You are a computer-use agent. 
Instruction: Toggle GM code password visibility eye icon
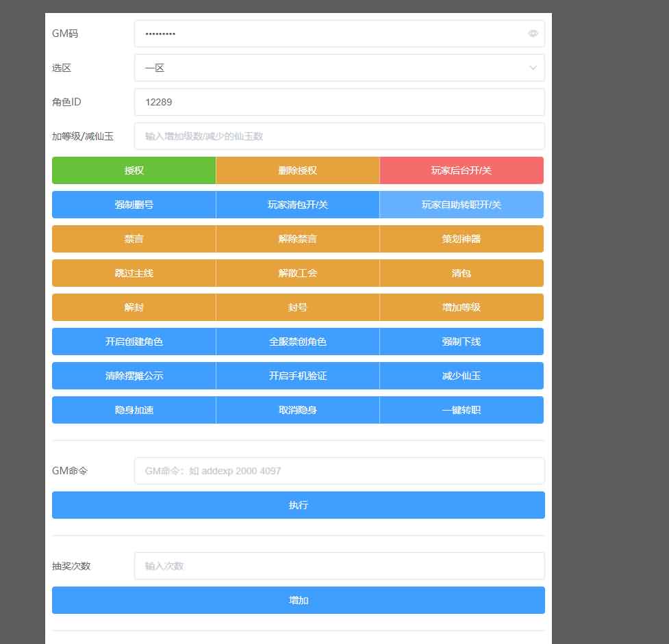(x=533, y=34)
